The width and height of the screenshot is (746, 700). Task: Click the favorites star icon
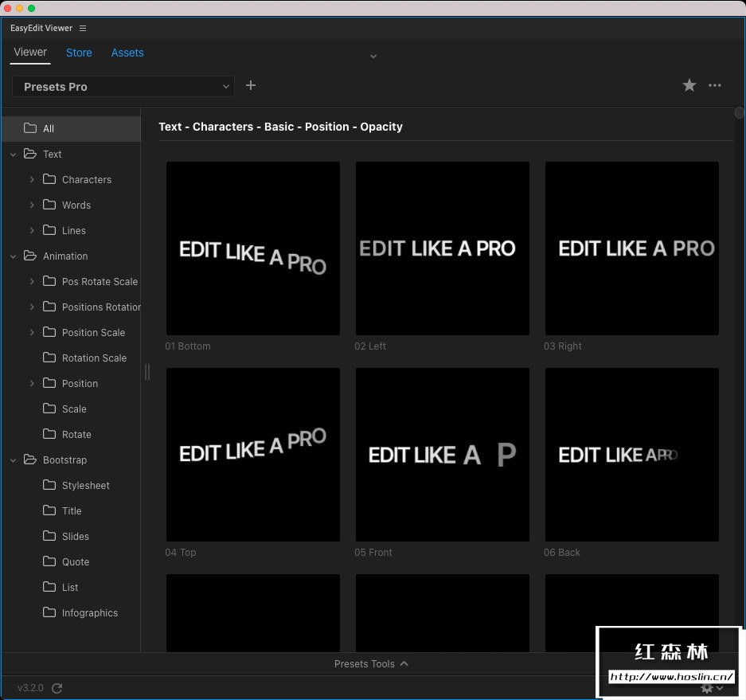tap(689, 86)
